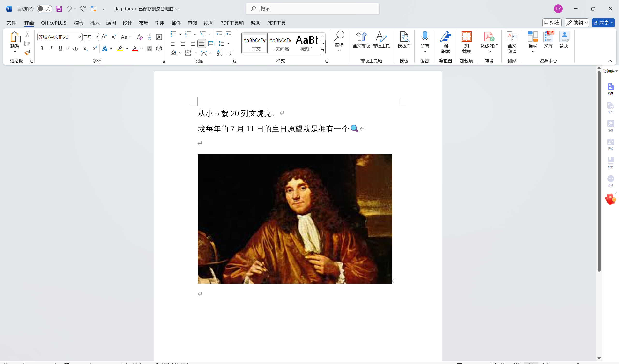Select the portrait image in document

(295, 219)
